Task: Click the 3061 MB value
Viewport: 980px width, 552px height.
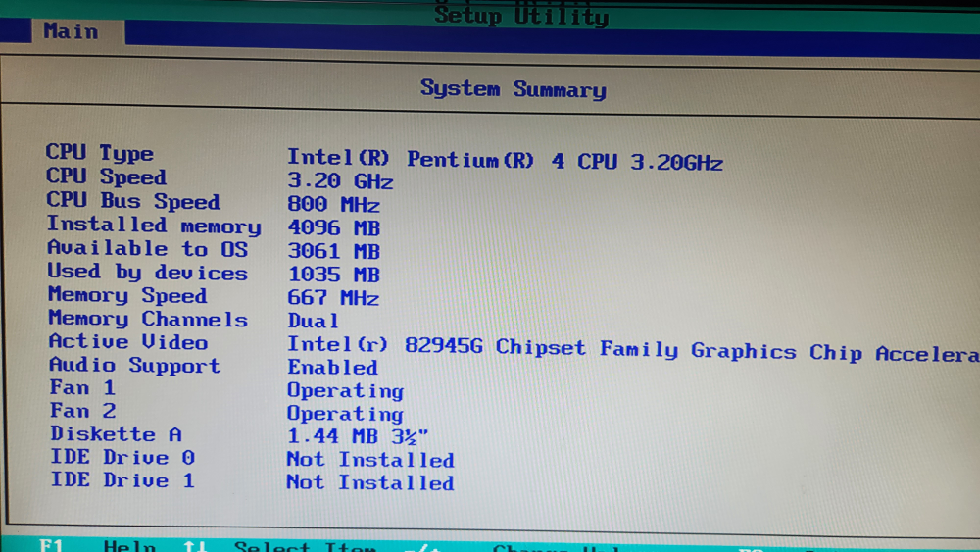Action: coord(334,251)
